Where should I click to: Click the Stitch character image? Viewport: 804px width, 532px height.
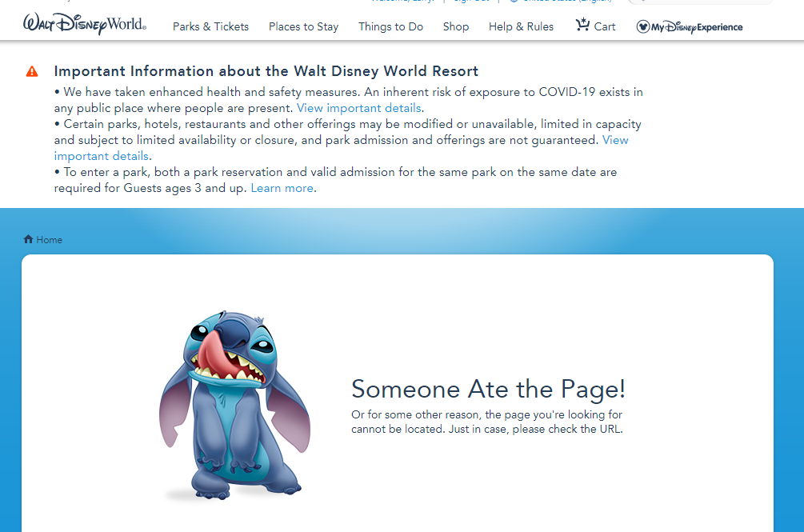point(234,405)
